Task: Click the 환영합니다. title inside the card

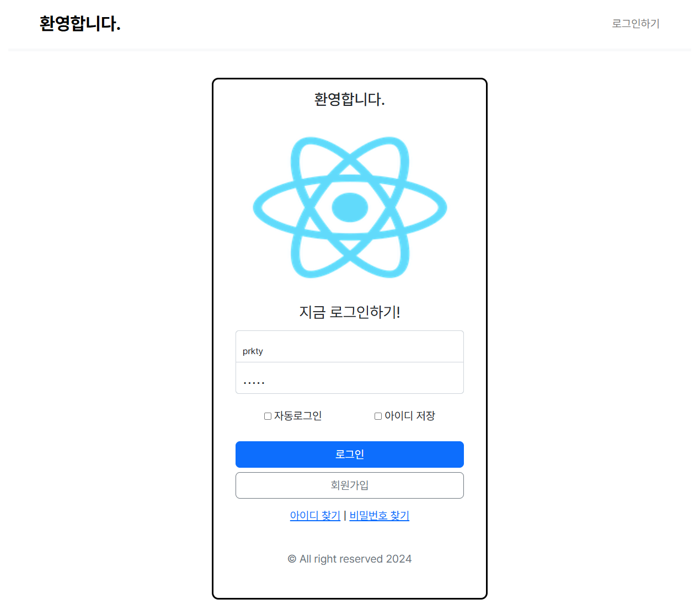Action: (350, 99)
